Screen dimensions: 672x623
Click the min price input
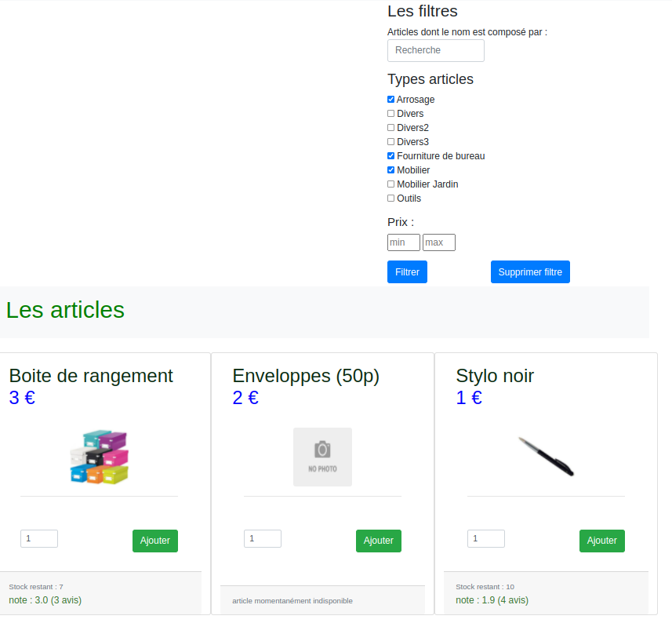(404, 242)
